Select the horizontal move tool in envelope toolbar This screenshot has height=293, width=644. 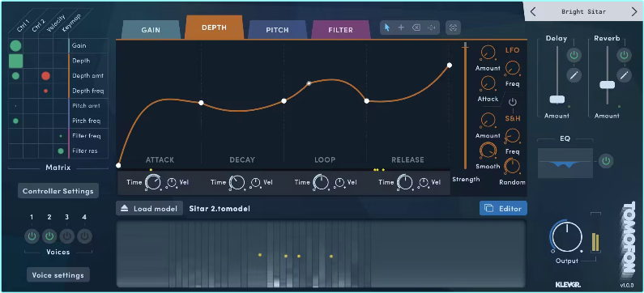click(431, 28)
